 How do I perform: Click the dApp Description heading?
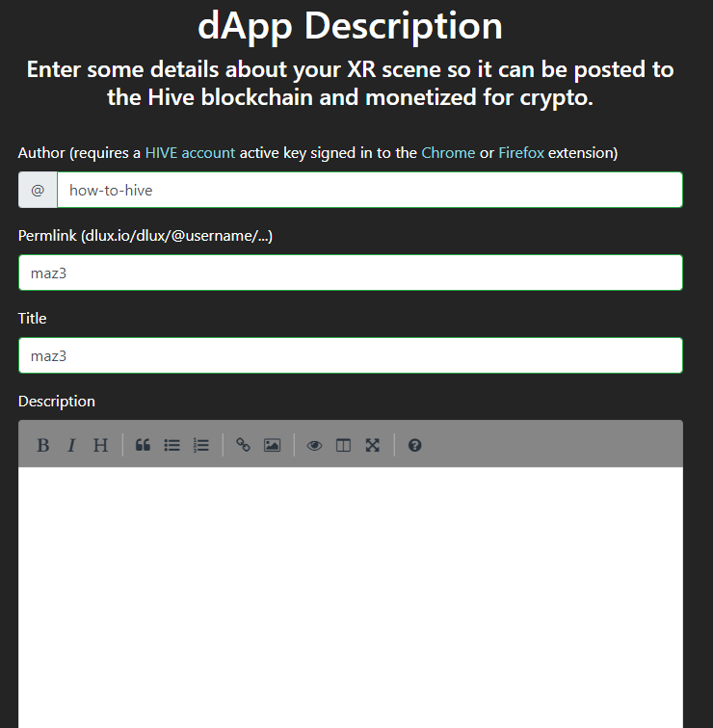point(350,26)
